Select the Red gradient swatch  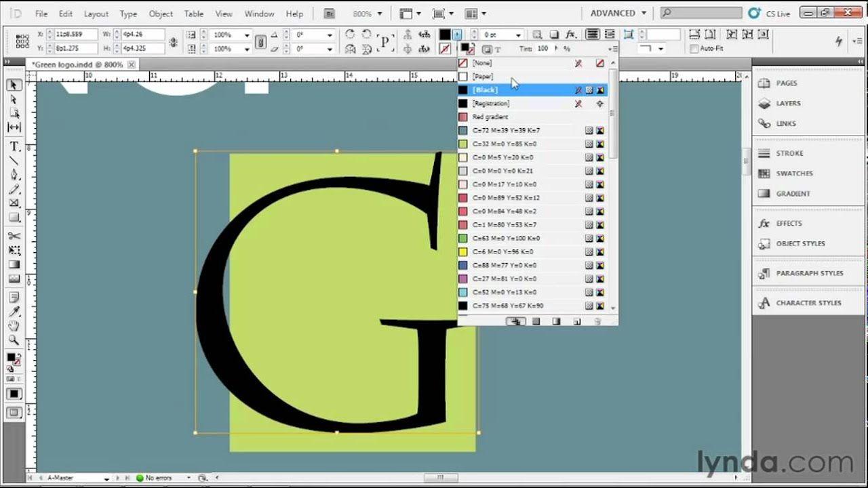click(x=532, y=117)
